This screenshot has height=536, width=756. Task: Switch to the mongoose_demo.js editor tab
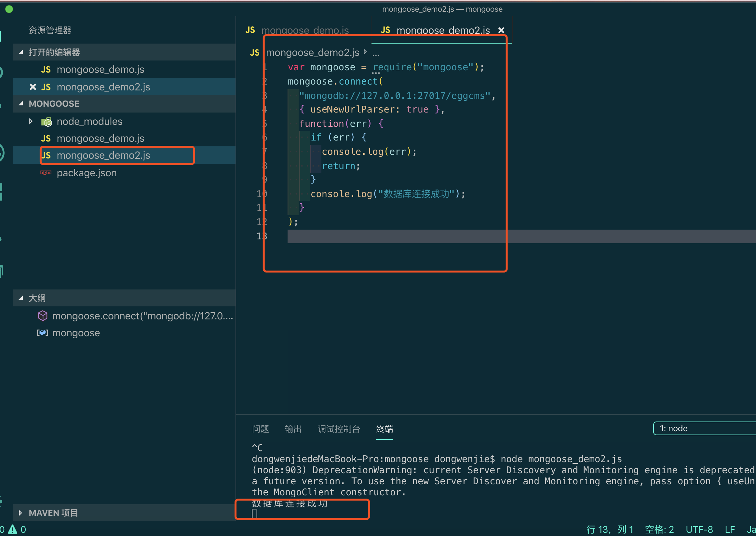[x=304, y=30]
